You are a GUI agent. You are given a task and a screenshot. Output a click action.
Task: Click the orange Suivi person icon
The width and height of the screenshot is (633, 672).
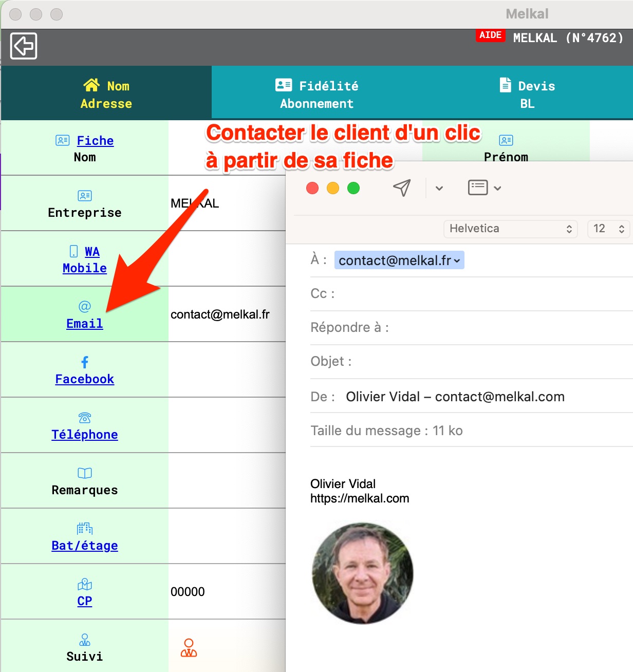pos(189,648)
